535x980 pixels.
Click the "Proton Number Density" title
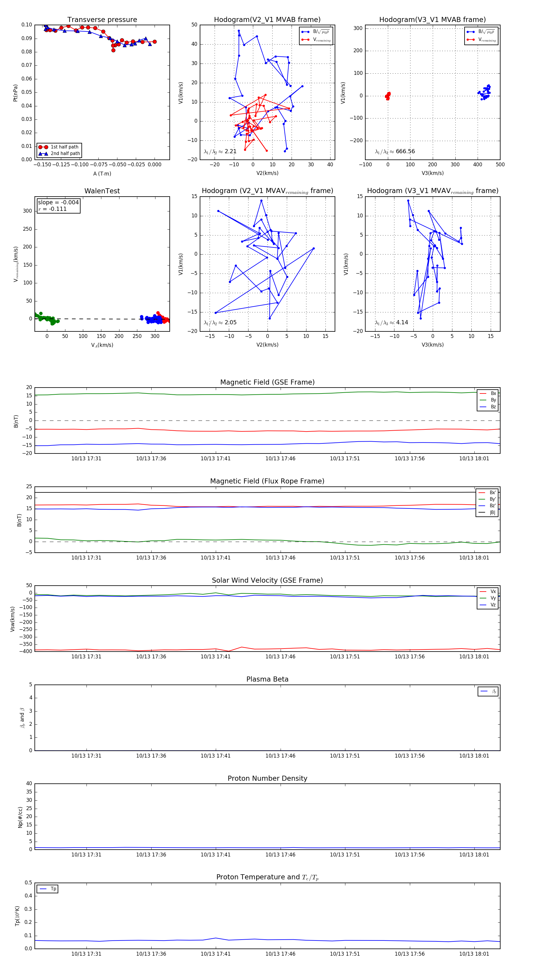[267, 778]
